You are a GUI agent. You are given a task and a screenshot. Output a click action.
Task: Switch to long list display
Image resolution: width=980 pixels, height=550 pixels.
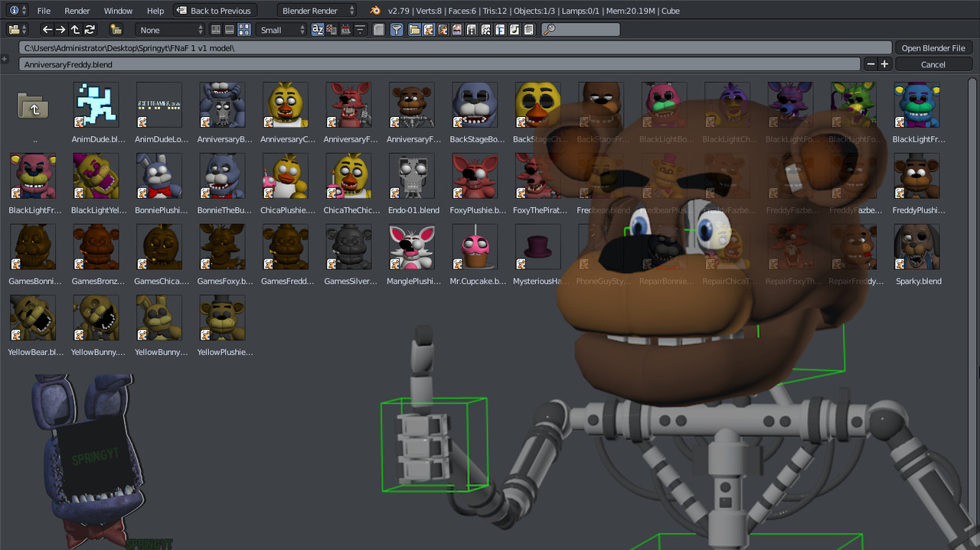(x=230, y=30)
